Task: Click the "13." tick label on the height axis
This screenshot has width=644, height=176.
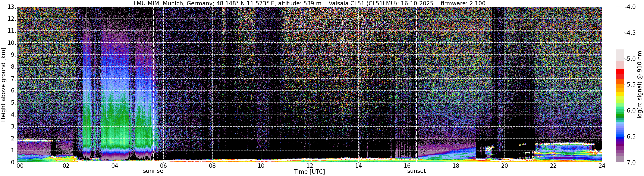Action: point(12,7)
